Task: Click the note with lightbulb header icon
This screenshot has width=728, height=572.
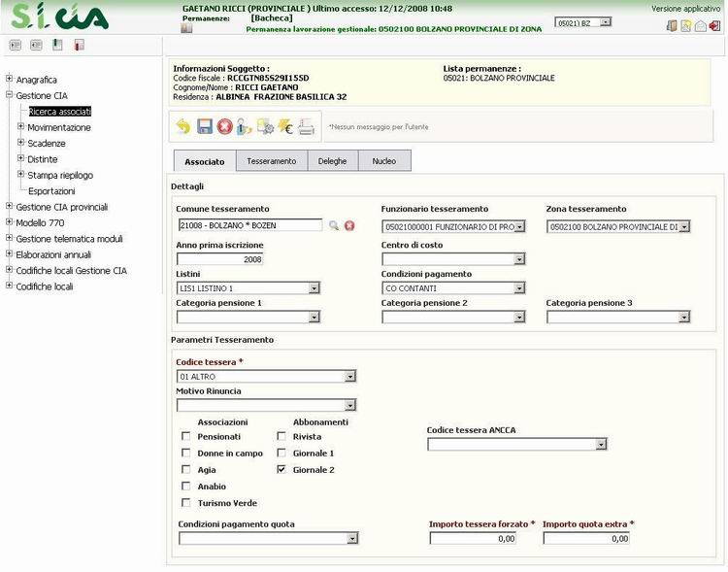Action: (x=685, y=25)
